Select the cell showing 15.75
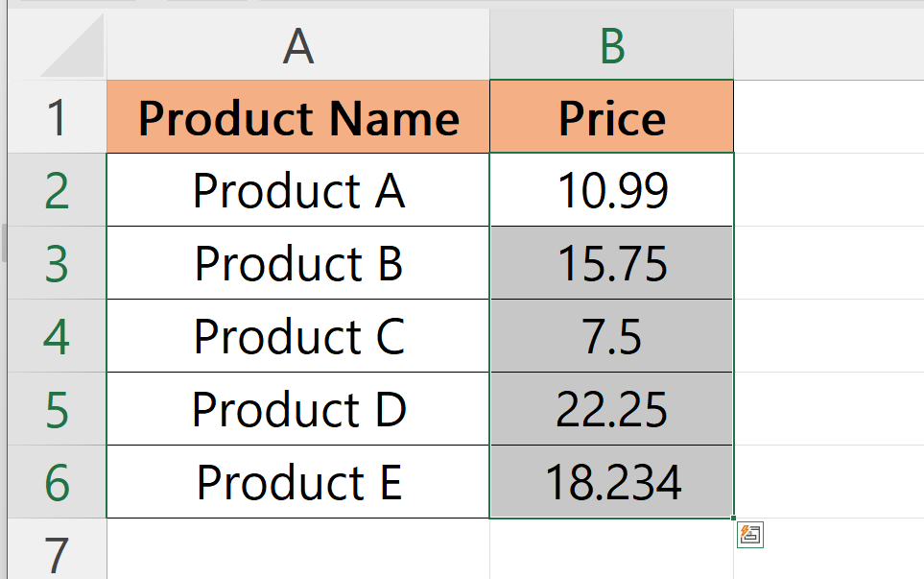 coord(611,262)
